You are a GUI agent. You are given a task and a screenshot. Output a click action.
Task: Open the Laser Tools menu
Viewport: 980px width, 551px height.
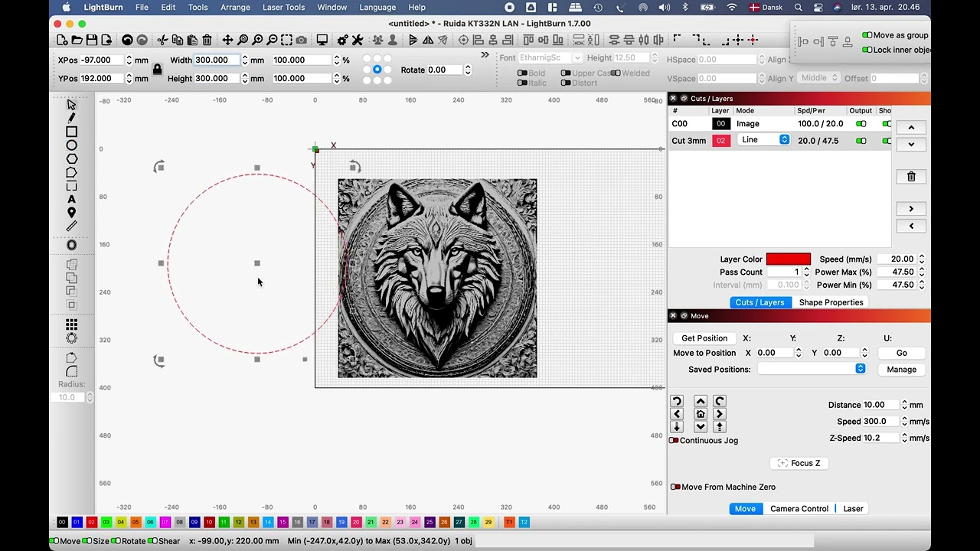pos(283,8)
